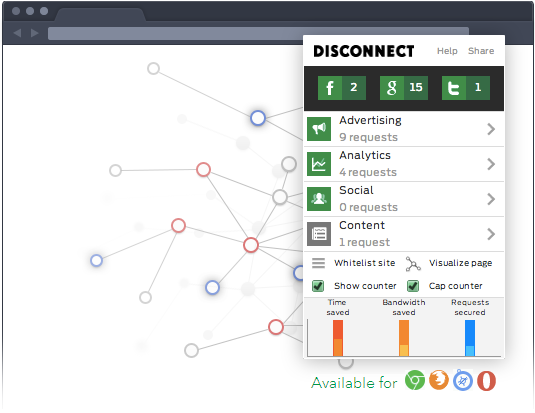Click the blue Requests secured bar
Viewport: 535px width, 413px height.
470,338
